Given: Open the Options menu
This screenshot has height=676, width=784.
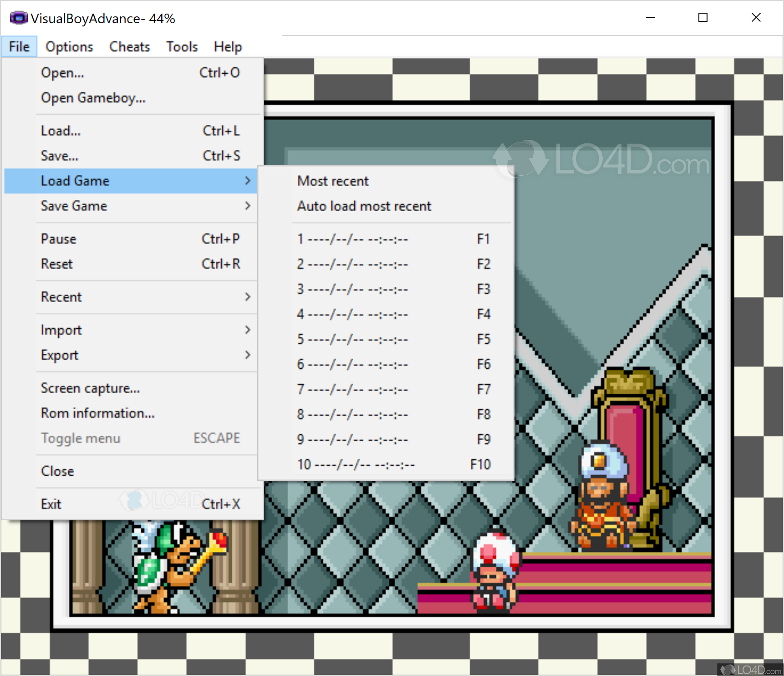Looking at the screenshot, I should (x=69, y=47).
